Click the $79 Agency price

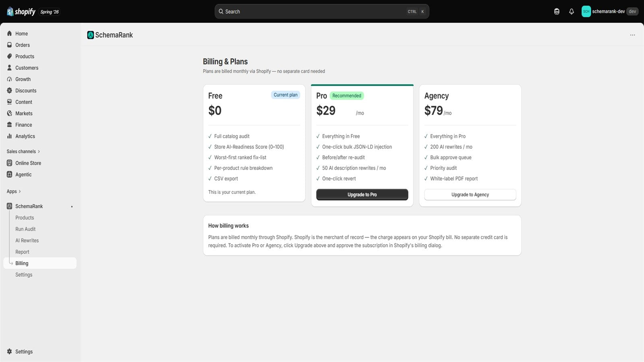click(x=433, y=111)
